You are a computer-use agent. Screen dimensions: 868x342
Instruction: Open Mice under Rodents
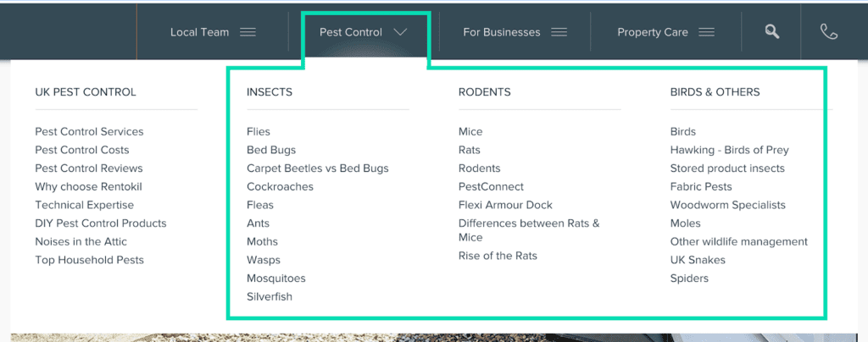[470, 131]
